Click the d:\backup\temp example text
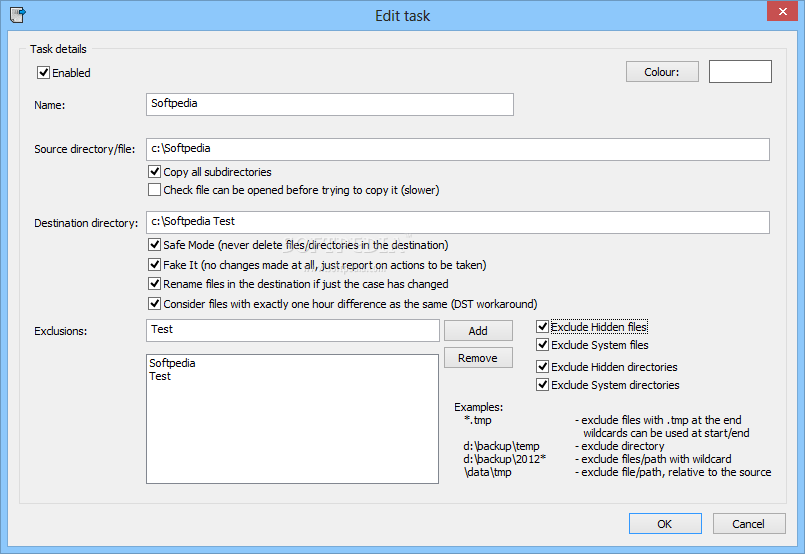Viewport: 805px width, 554px height. pos(501,446)
